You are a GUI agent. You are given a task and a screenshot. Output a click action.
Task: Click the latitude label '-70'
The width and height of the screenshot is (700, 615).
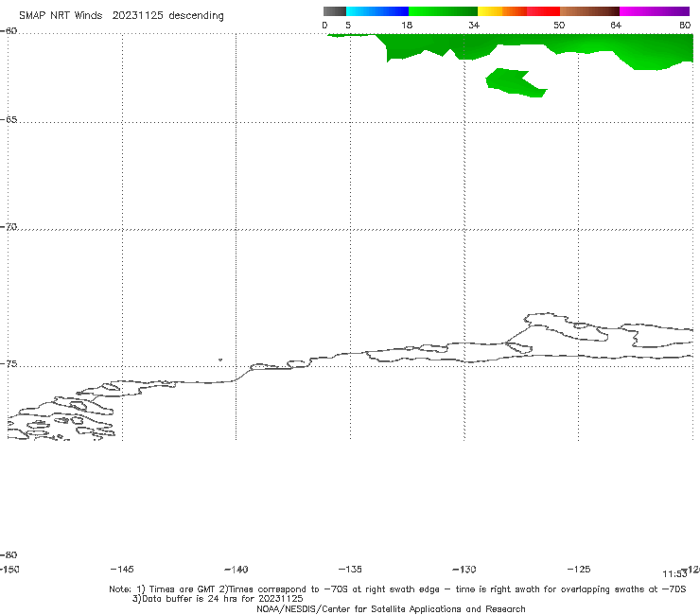pos(9,227)
